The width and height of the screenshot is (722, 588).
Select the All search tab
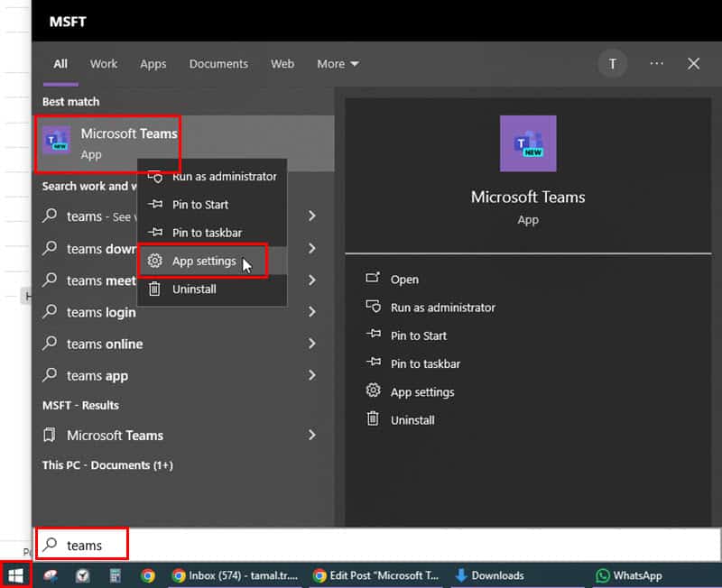pos(60,64)
